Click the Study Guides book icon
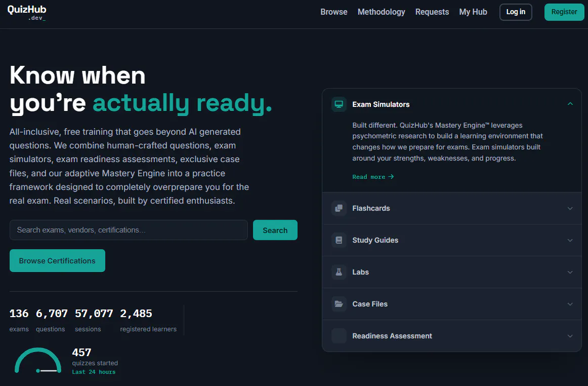Screen dimensions: 588x386 coord(339,240)
